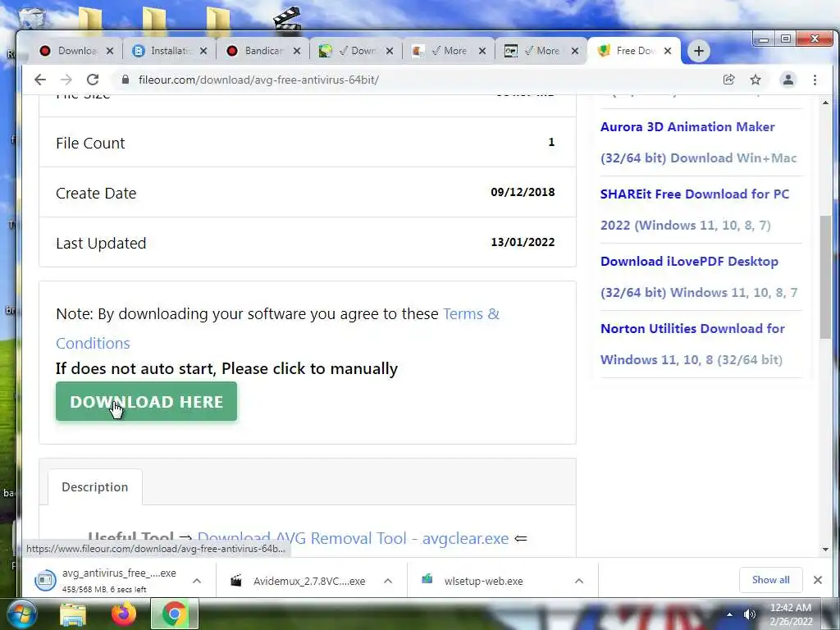Image resolution: width=840 pixels, height=630 pixels.
Task: Expand options for avg_antivirus_free download
Action: [x=197, y=581]
